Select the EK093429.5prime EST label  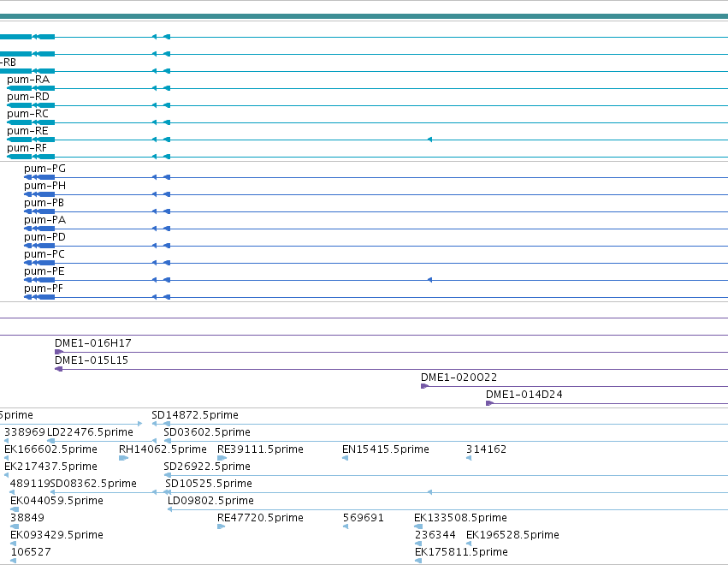[56, 535]
